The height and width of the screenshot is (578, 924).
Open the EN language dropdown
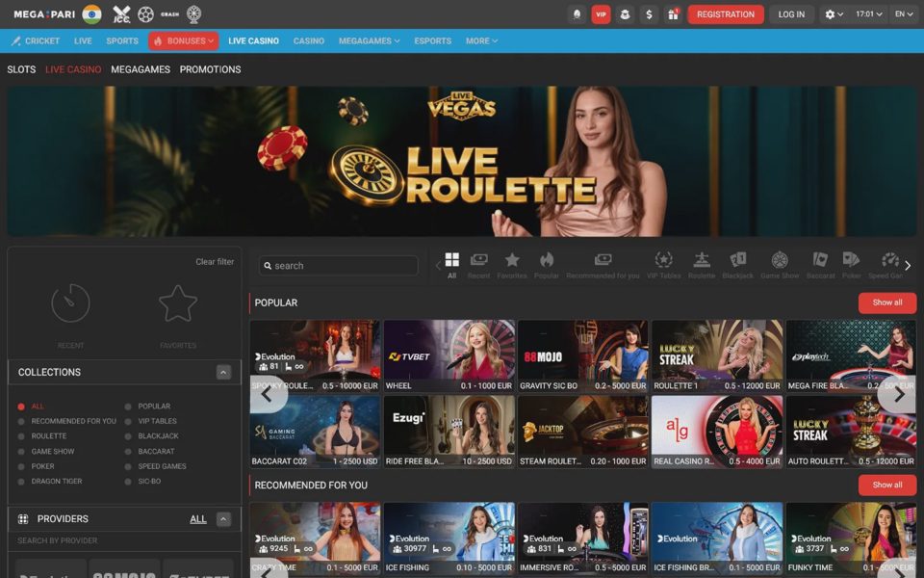coord(904,14)
